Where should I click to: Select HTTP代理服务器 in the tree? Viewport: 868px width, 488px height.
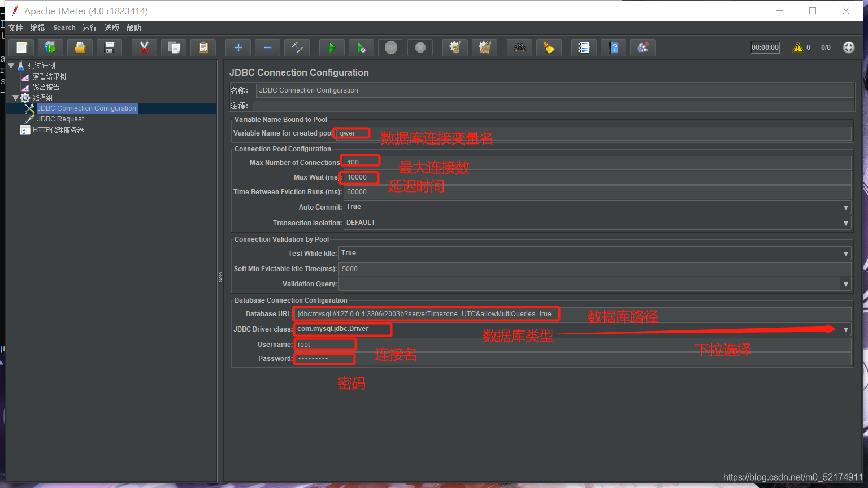[58, 130]
